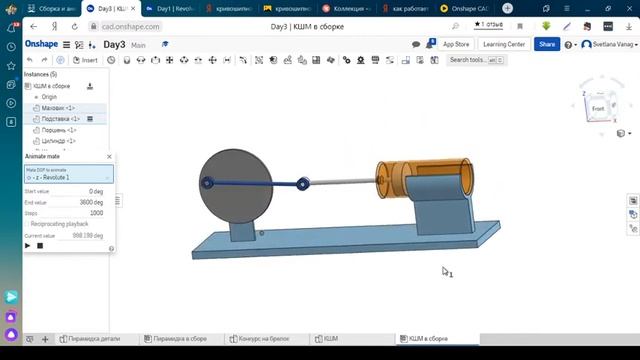Open the 1 отзыв reviews button

(489, 25)
